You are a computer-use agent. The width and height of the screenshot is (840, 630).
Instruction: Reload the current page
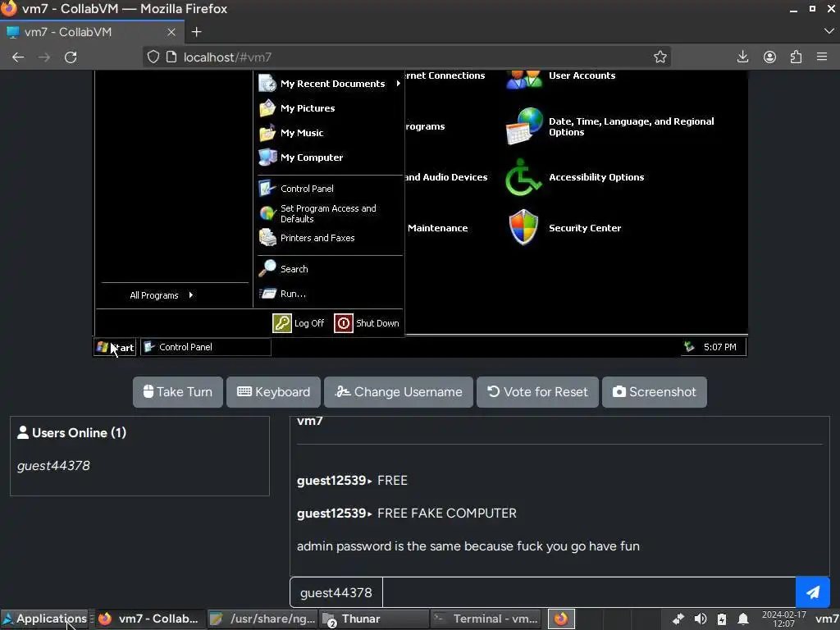(71, 57)
